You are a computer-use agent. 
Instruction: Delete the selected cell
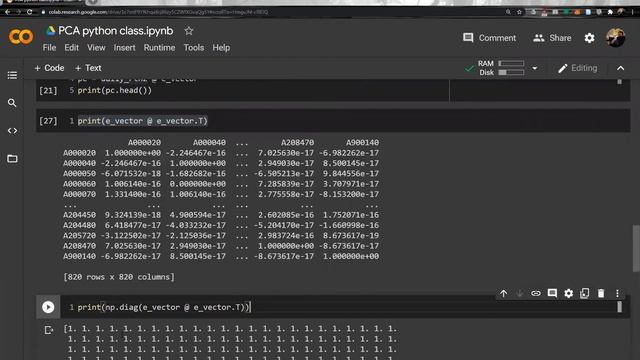[x=601, y=293]
